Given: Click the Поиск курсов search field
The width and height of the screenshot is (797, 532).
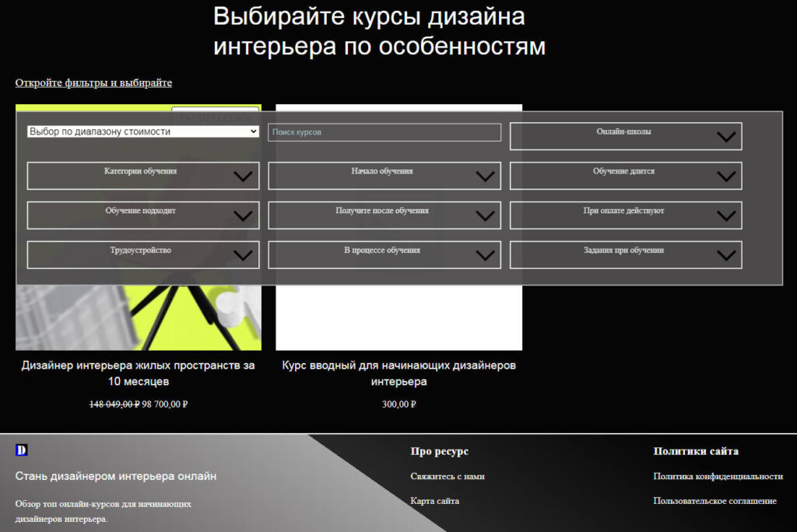Looking at the screenshot, I should [x=384, y=133].
